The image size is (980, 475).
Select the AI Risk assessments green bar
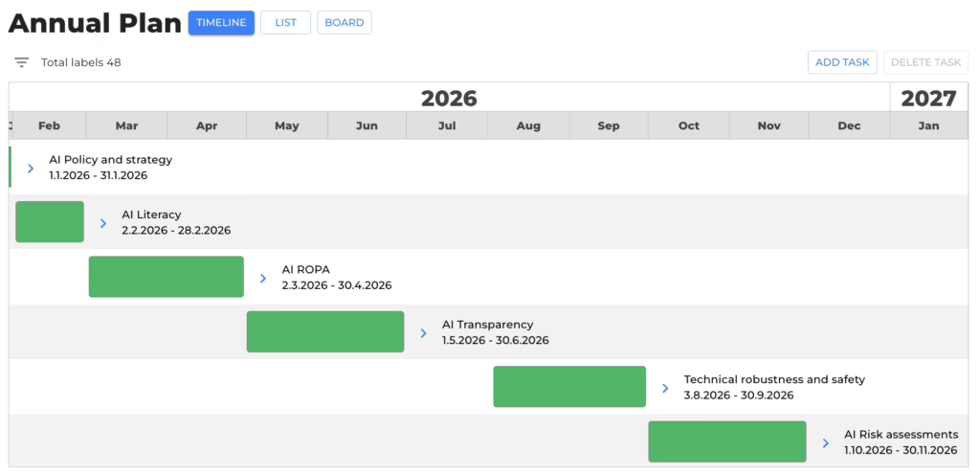click(x=726, y=441)
